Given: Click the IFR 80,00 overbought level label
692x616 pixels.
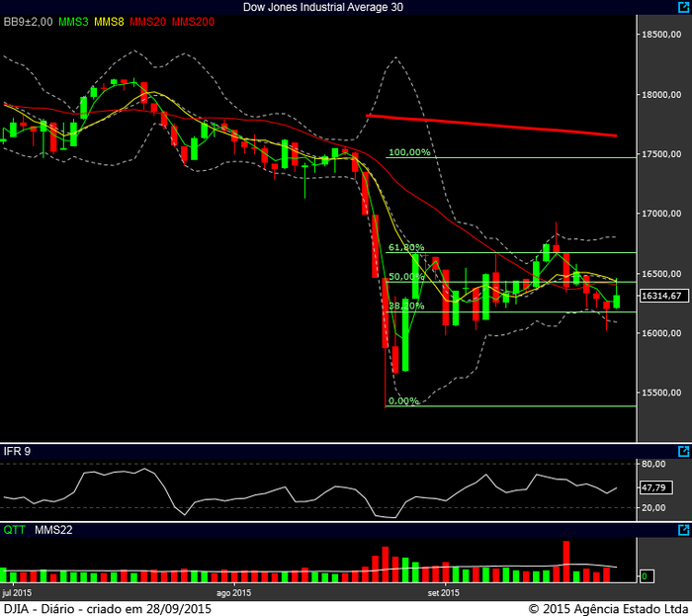Looking at the screenshot, I should (653, 464).
